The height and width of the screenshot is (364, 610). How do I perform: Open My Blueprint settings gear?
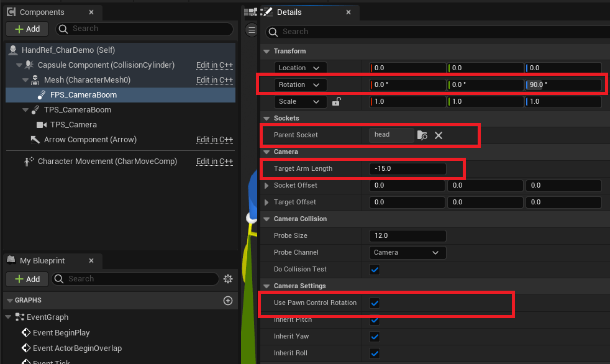[228, 279]
